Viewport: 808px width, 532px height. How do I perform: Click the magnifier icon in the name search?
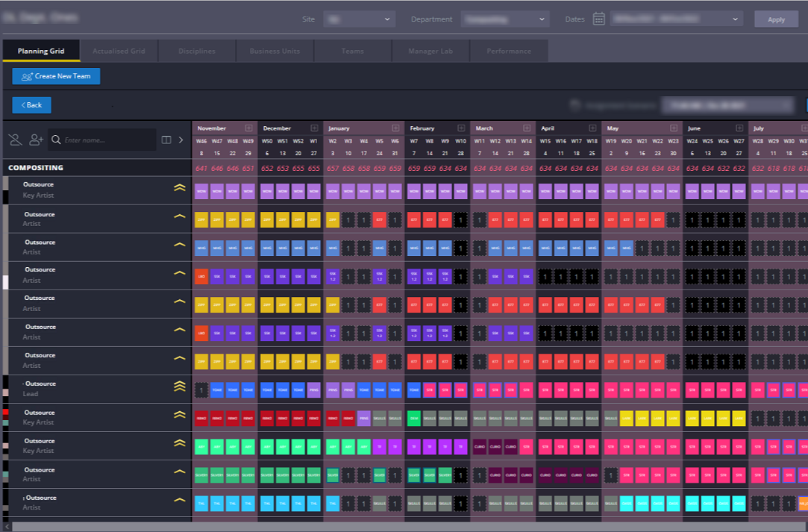pyautogui.click(x=56, y=140)
